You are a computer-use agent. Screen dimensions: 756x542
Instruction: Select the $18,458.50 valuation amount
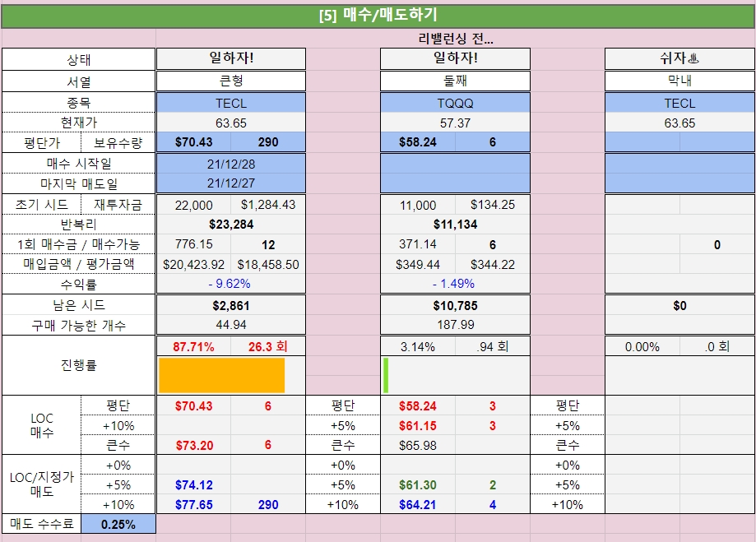pyautogui.click(x=268, y=264)
